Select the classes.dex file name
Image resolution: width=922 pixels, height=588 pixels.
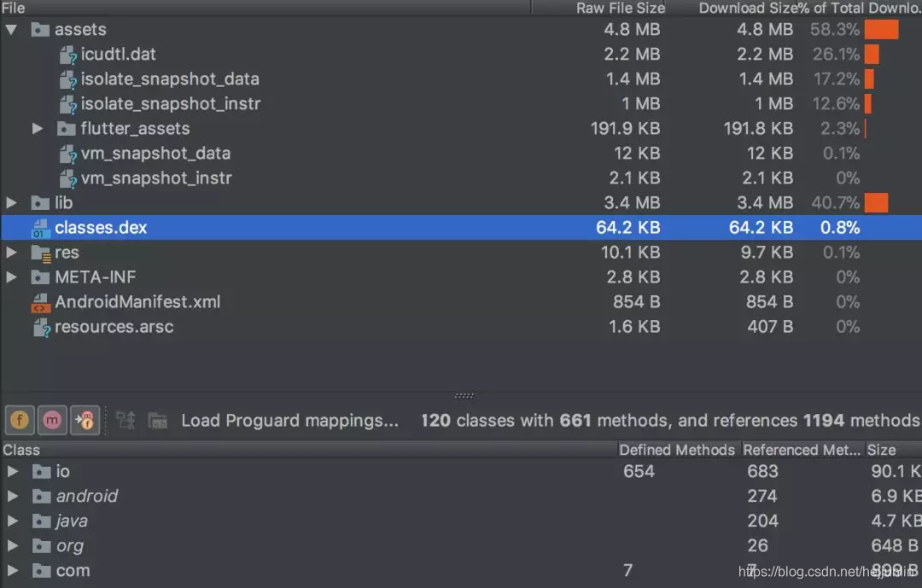click(101, 228)
